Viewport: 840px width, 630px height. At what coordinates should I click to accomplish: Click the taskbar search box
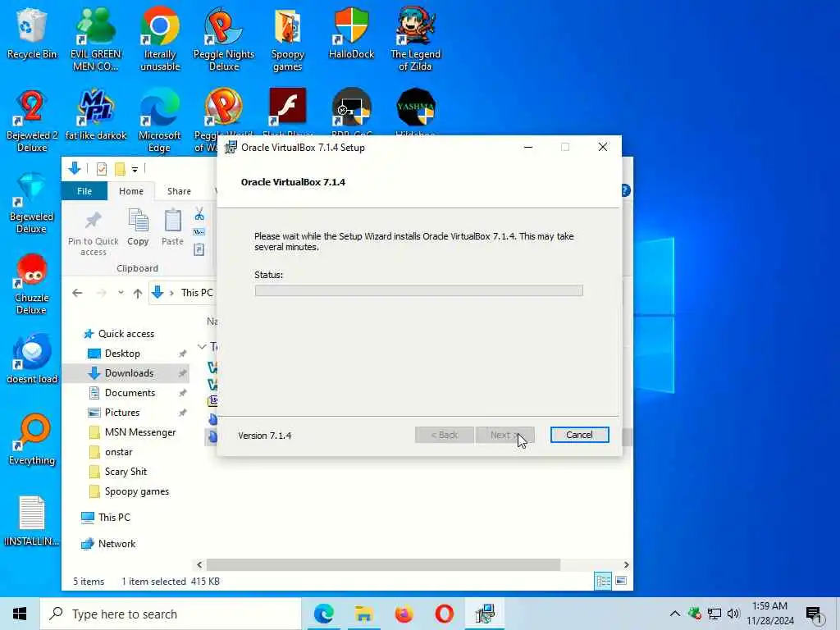coord(171,614)
